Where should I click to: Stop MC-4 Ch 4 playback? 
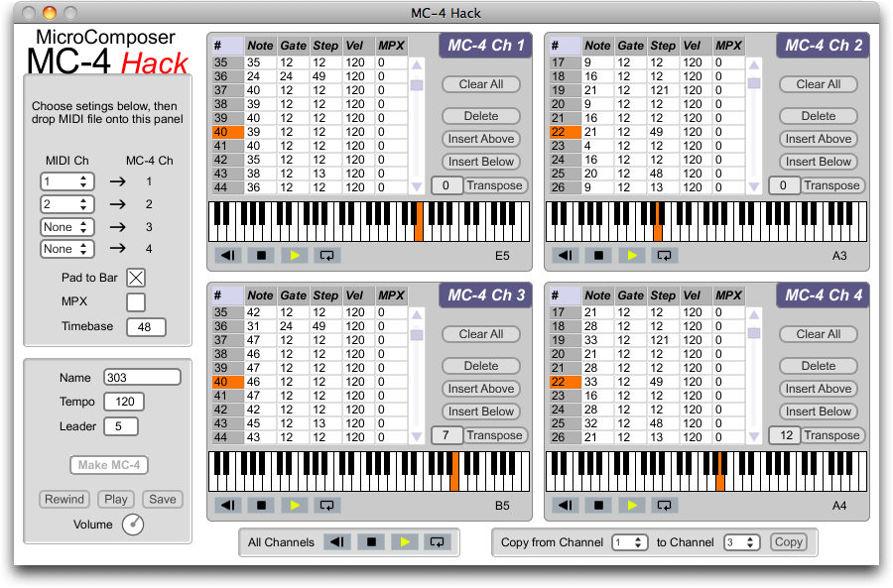598,506
